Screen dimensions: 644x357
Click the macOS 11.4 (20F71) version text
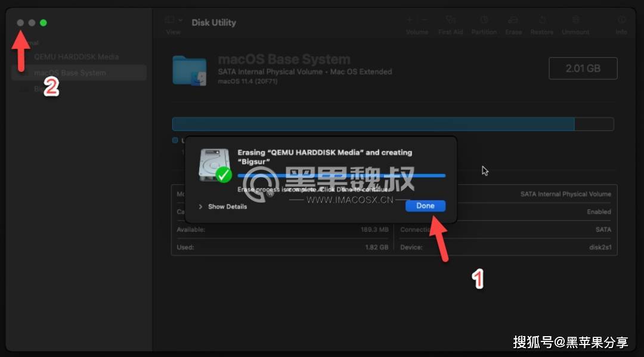click(247, 81)
